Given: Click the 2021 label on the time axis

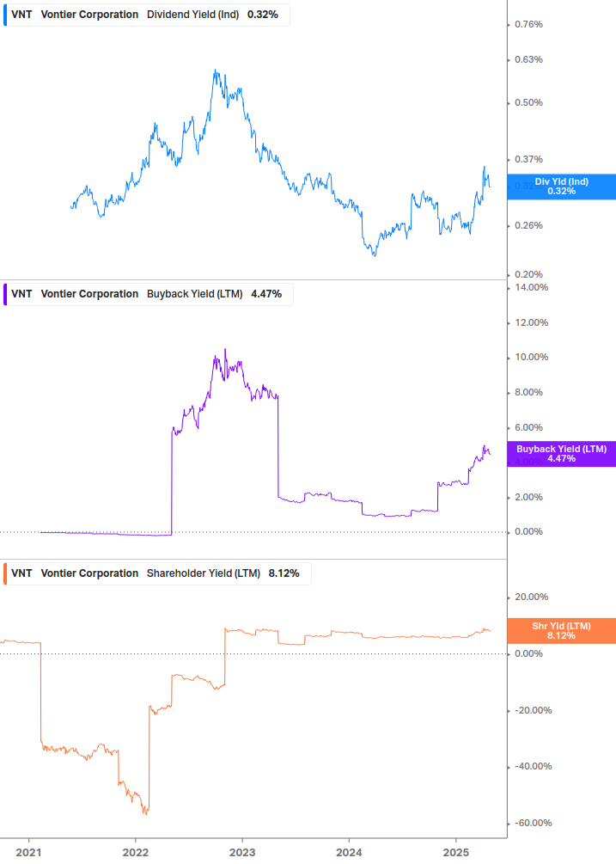Looking at the screenshot, I should pyautogui.click(x=28, y=853).
